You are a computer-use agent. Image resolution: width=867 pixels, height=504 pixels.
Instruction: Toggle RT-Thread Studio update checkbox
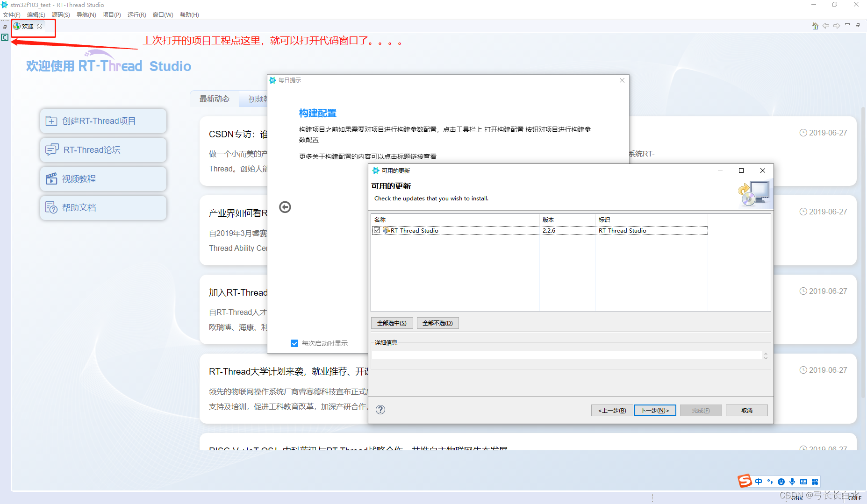377,230
